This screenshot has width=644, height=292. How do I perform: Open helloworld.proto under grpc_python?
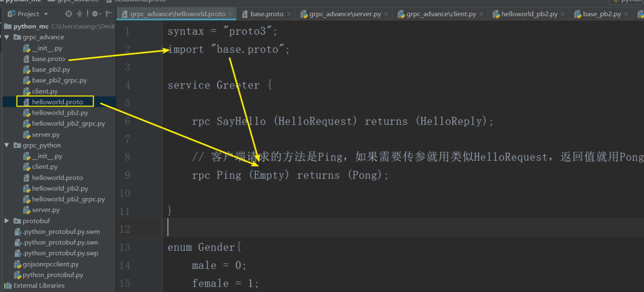pyautogui.click(x=57, y=177)
